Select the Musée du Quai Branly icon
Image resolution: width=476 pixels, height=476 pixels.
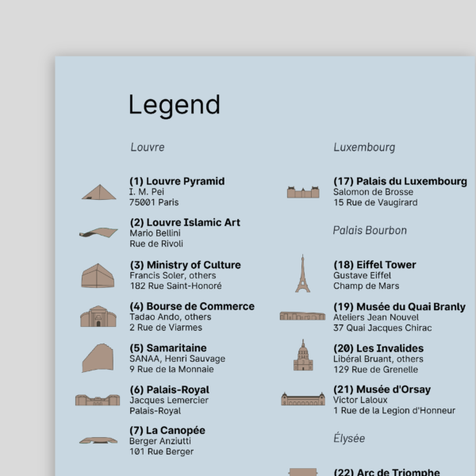point(302,317)
